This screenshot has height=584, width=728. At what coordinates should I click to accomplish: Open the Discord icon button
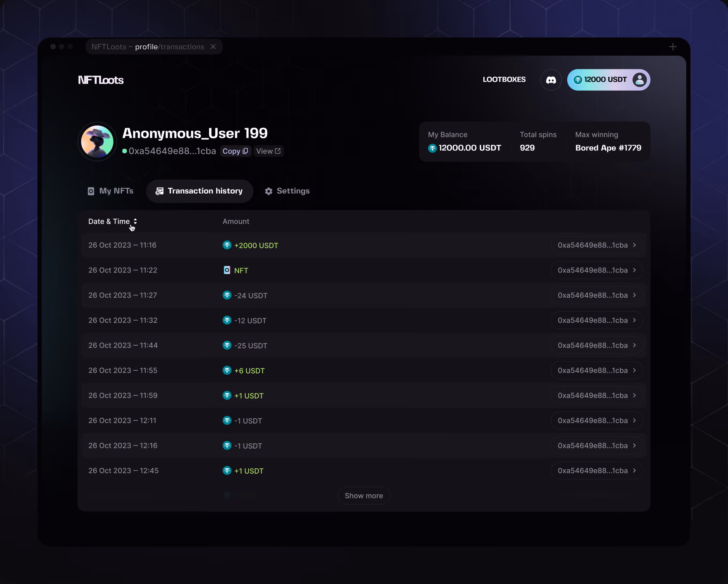point(551,80)
